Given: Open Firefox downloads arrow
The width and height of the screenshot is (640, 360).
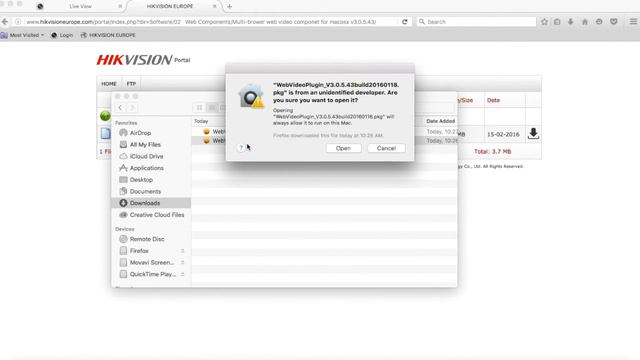Looking at the screenshot, I should [x=571, y=22].
